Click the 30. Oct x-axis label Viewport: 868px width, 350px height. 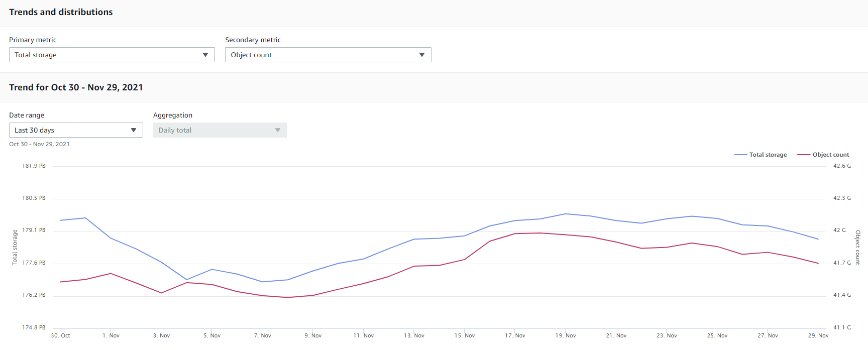coord(60,335)
